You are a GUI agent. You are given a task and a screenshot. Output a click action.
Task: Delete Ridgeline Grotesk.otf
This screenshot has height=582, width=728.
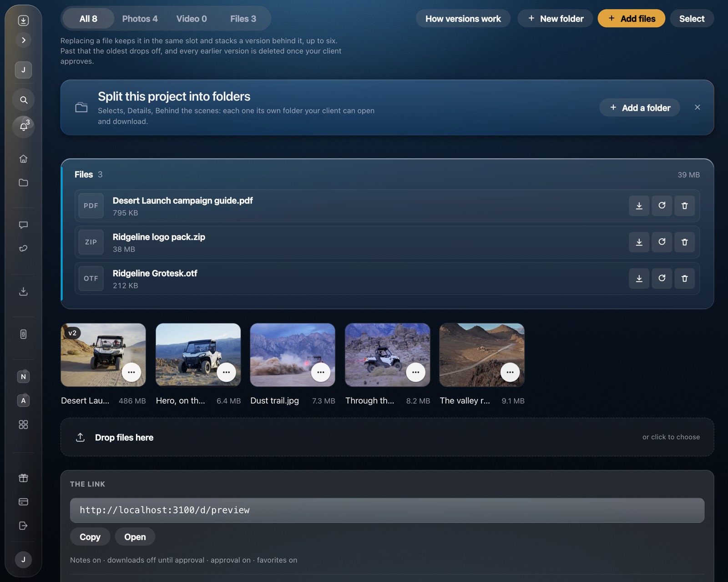pyautogui.click(x=685, y=278)
